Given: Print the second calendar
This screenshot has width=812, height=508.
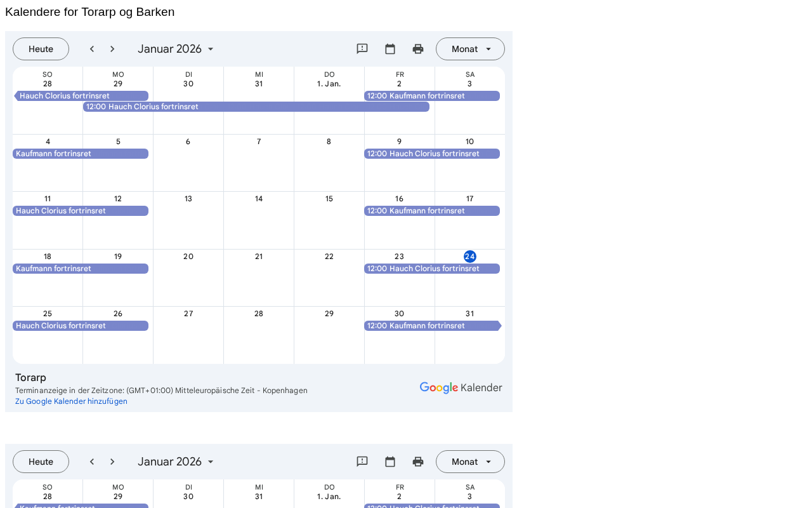Looking at the screenshot, I should (x=418, y=462).
